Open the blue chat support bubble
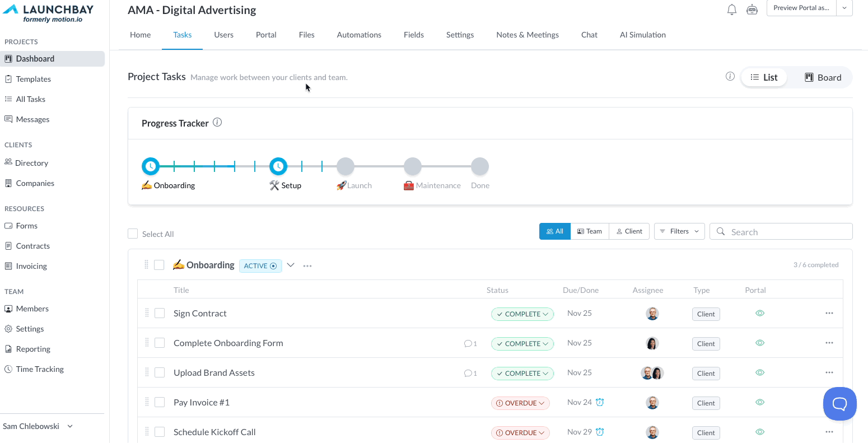Viewport: 868px width, 443px height. pyautogui.click(x=839, y=403)
